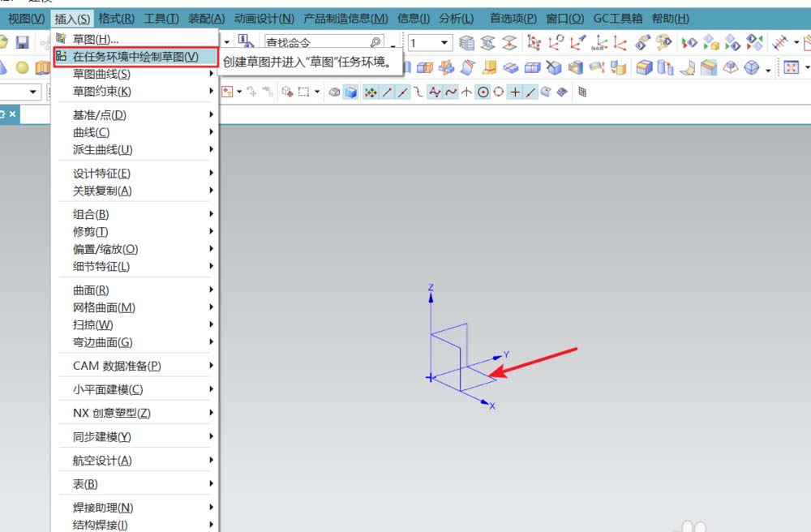Open the GC工具箱 menu

coord(619,19)
